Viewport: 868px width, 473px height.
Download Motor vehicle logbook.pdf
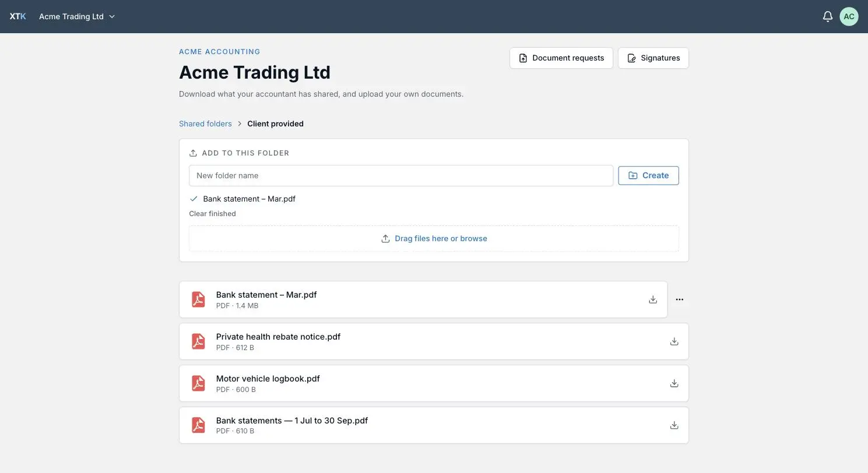pyautogui.click(x=674, y=383)
